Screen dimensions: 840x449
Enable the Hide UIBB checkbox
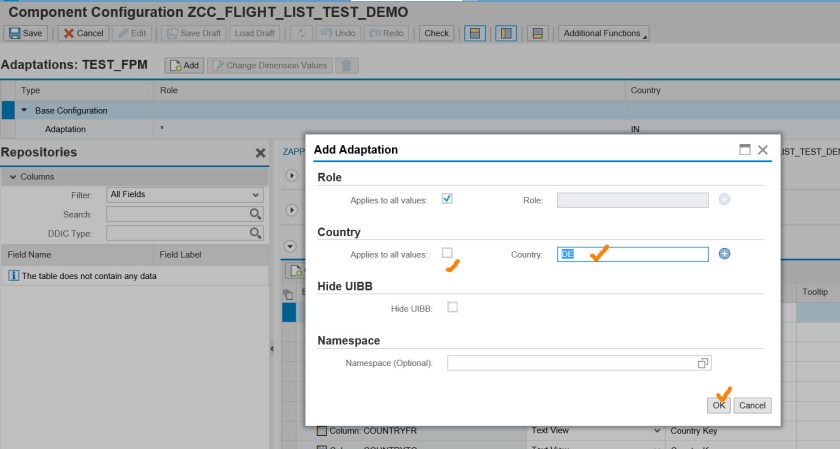tap(452, 308)
